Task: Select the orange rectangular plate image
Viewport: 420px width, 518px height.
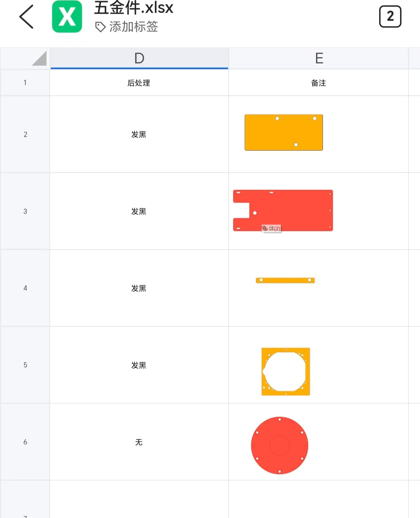Action: click(283, 133)
